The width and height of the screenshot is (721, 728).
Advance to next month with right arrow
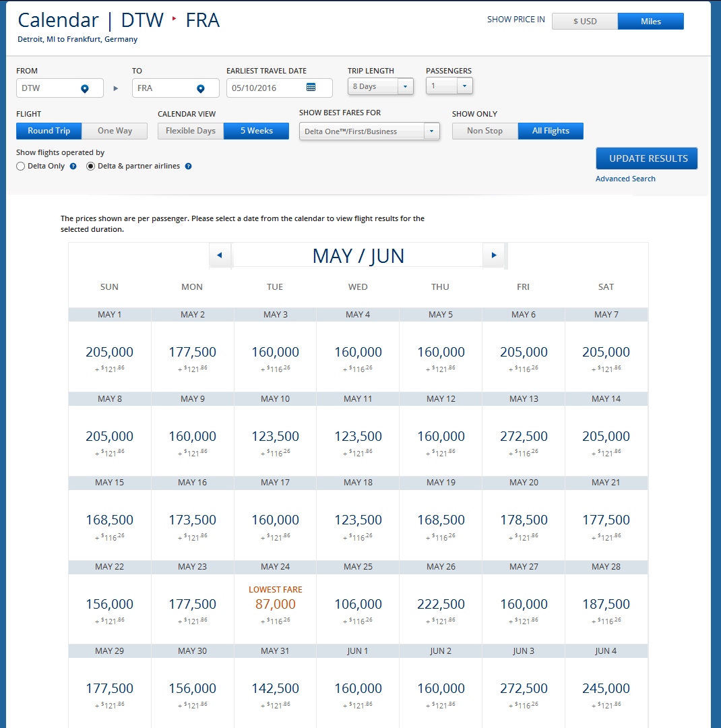(494, 255)
